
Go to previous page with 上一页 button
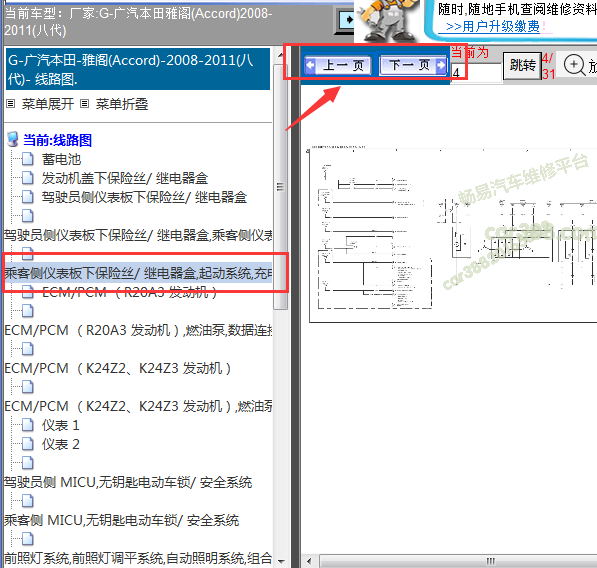pyautogui.click(x=338, y=65)
